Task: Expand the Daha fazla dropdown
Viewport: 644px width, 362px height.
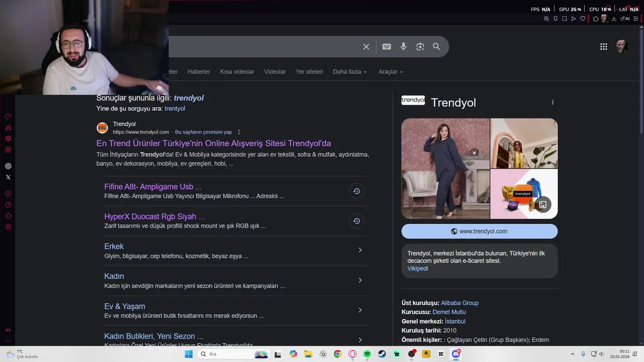Action: pyautogui.click(x=350, y=72)
